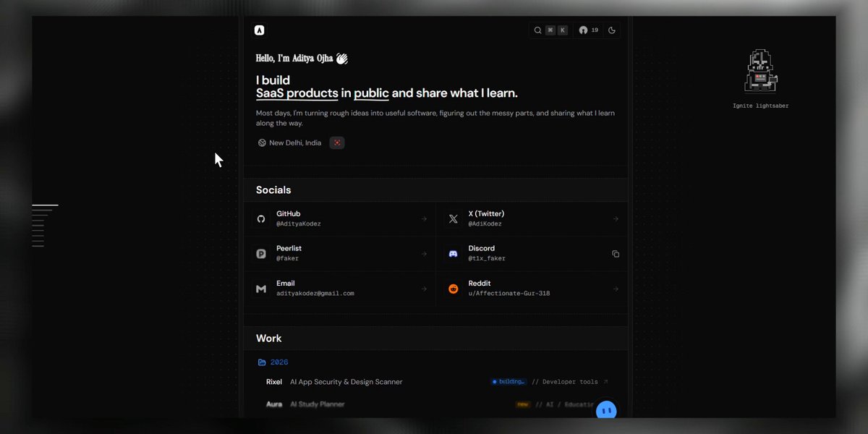Click the arrow beside Reddit username row
868x434 pixels.
pos(616,289)
